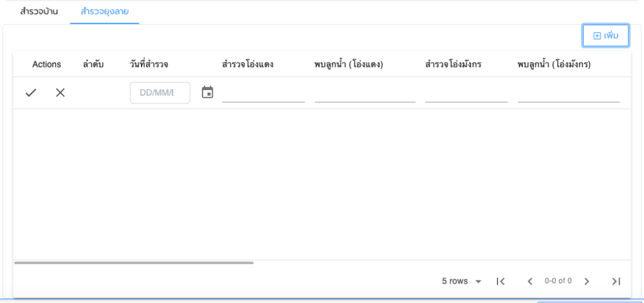This screenshot has height=303, width=644.
Task: Open the calendar date picker icon
Action: pyautogui.click(x=208, y=93)
